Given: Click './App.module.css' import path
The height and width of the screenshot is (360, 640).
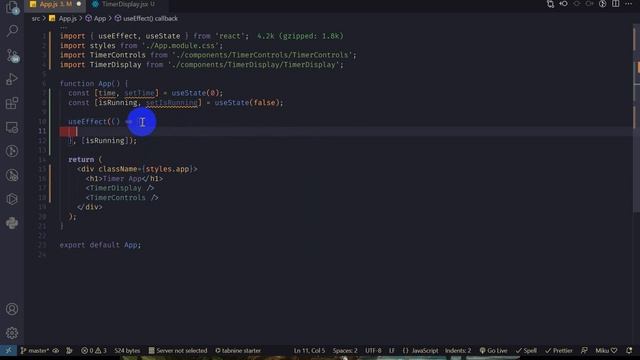Looking at the screenshot, I should pos(180,46).
